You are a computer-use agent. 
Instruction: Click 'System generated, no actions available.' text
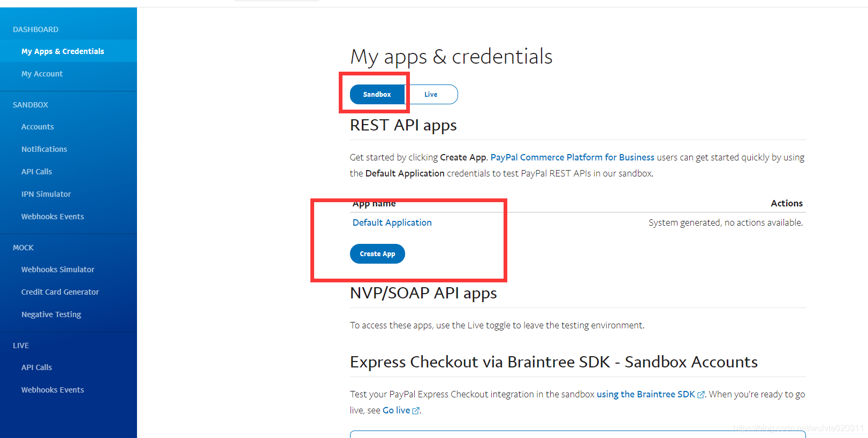click(x=726, y=222)
